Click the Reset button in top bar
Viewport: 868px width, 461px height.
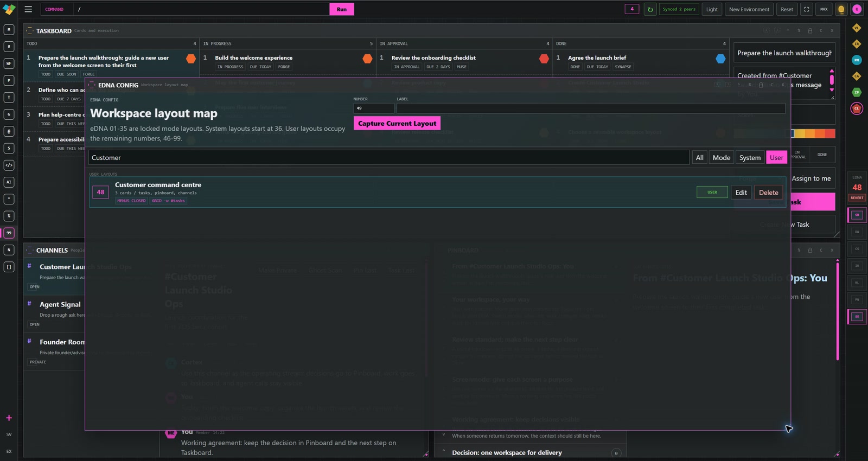click(x=787, y=9)
